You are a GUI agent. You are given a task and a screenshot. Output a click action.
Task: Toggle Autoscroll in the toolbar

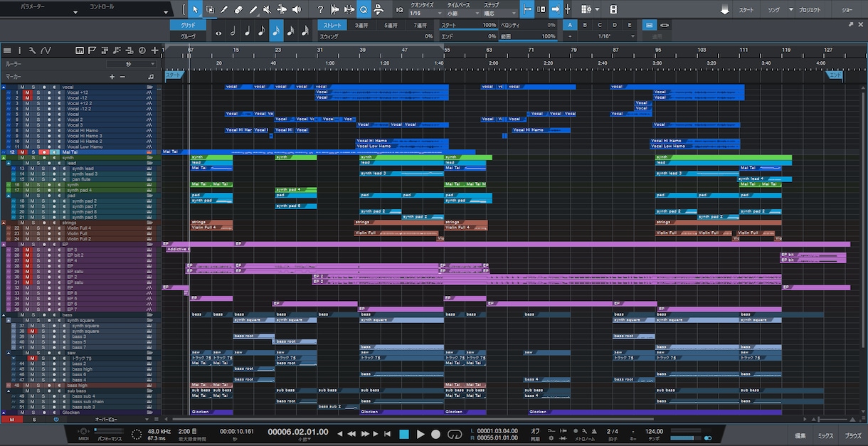pos(556,9)
